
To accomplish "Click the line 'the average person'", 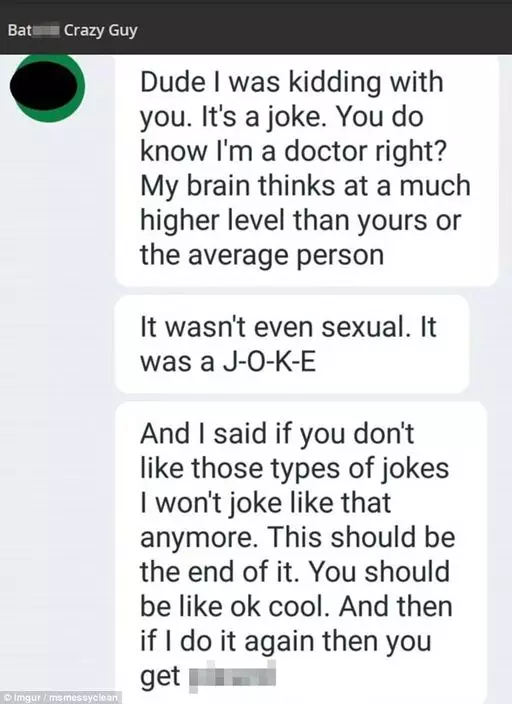I will pos(262,255).
